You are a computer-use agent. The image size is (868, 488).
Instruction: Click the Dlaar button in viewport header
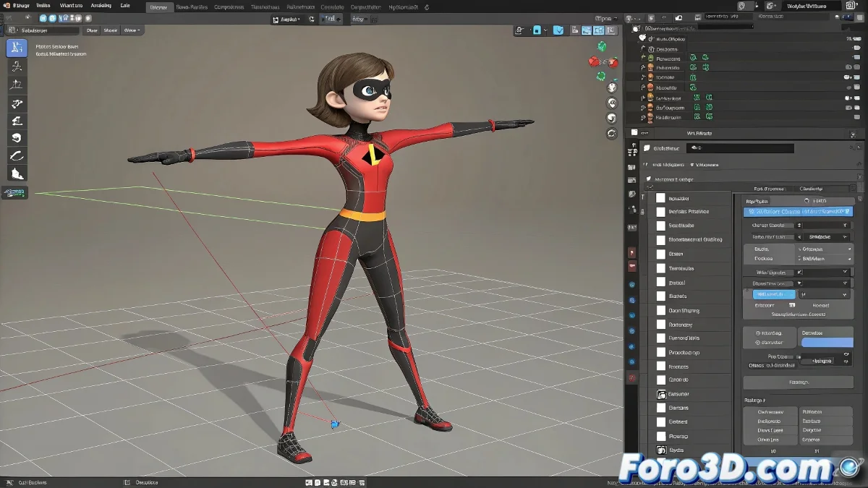point(92,30)
